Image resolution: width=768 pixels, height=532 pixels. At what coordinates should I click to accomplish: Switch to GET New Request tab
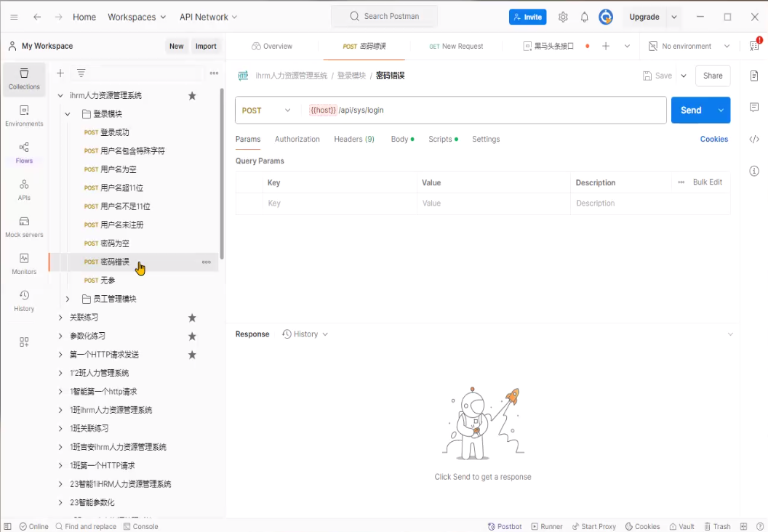coord(456,46)
